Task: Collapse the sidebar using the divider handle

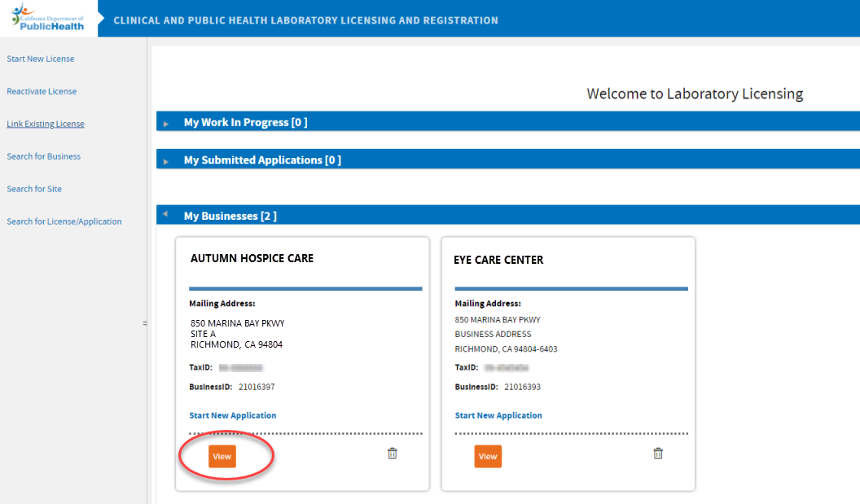Action: click(145, 323)
